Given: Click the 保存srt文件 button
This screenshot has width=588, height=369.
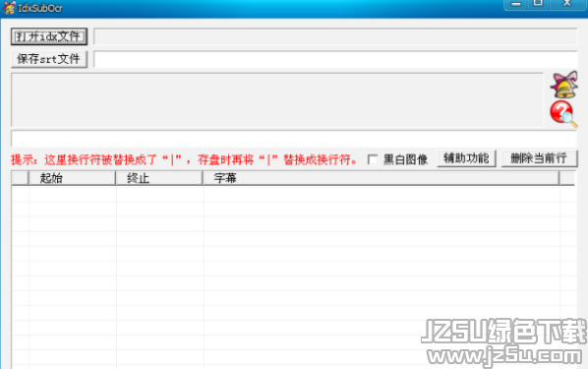Looking at the screenshot, I should click(49, 59).
